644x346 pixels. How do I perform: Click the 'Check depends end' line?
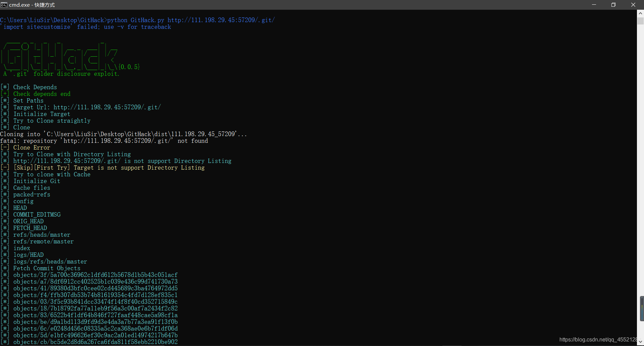36,94
